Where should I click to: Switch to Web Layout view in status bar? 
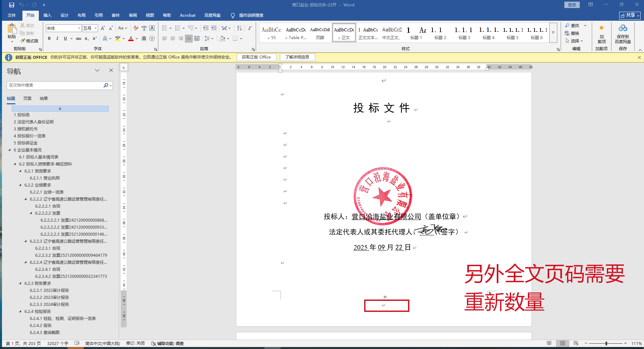(576, 343)
